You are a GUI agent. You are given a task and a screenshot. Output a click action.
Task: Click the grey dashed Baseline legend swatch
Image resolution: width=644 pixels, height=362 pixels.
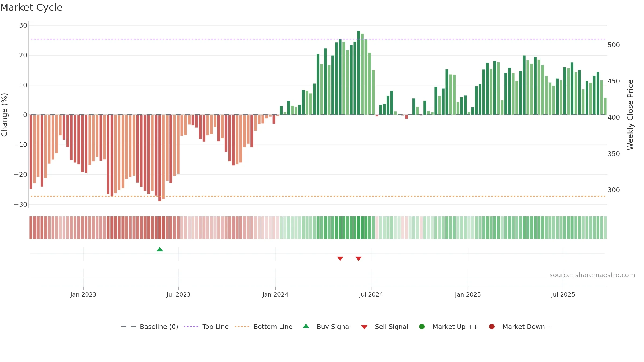click(128, 327)
